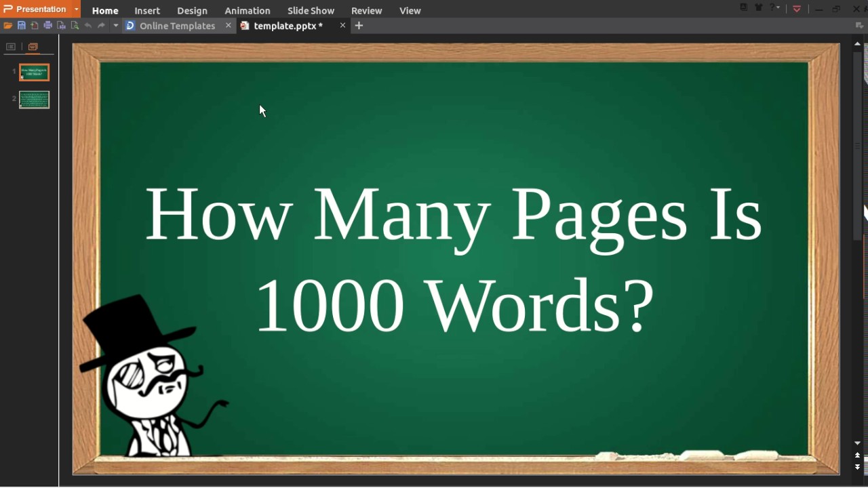868x488 pixels.
Task: Print the presentation using the Print icon
Action: click(47, 25)
